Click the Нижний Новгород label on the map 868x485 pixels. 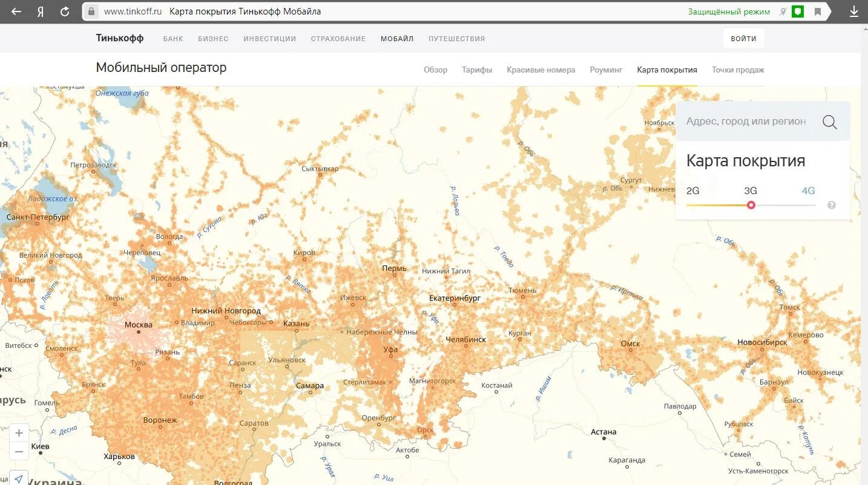click(x=226, y=311)
